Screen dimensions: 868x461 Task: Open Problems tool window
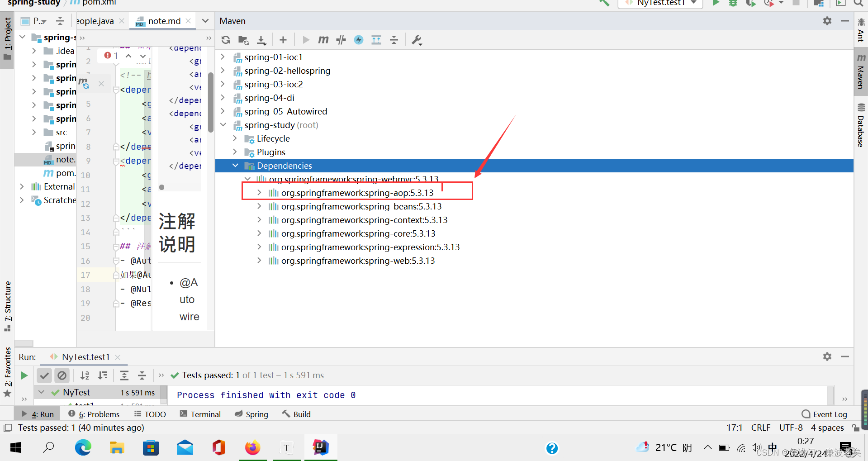coord(94,414)
